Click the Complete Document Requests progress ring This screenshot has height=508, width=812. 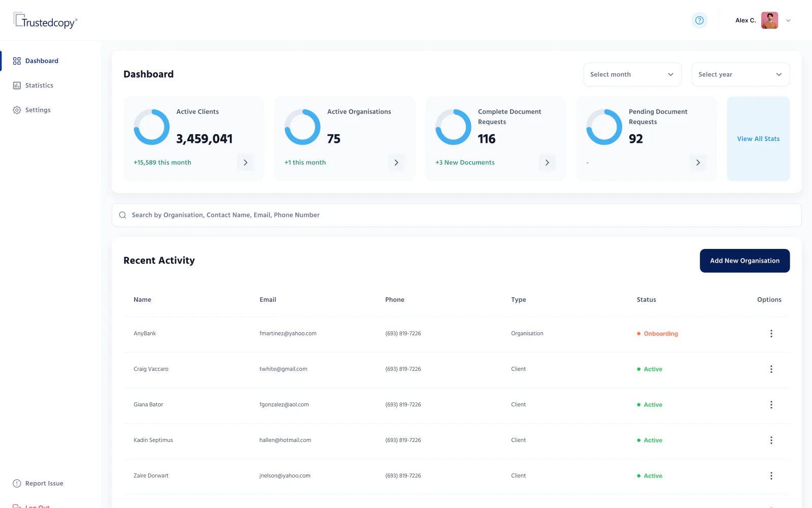click(x=453, y=127)
